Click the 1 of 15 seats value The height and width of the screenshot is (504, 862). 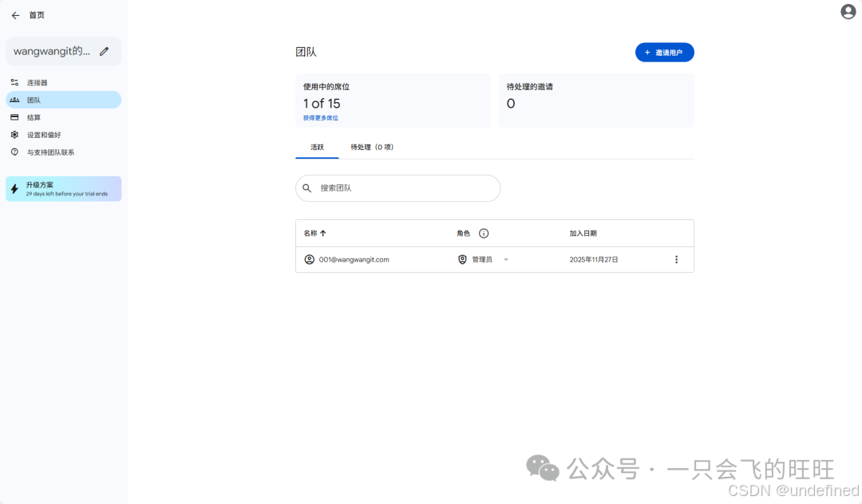(322, 103)
